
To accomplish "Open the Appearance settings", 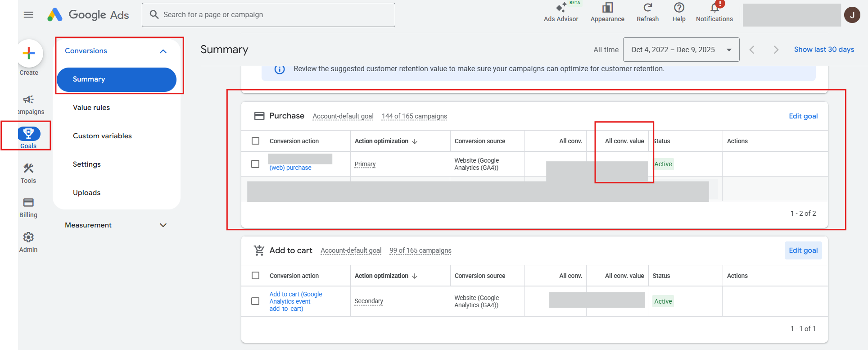I will [607, 12].
